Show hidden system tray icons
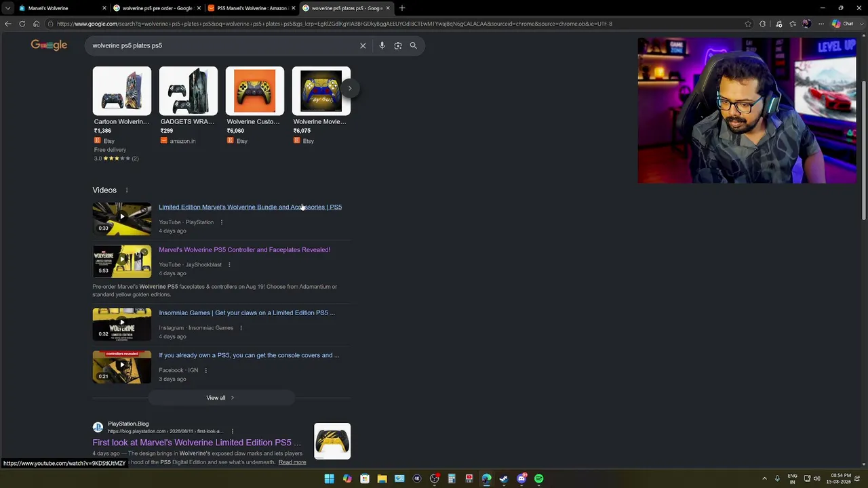Screen dimensions: 868x488 764,479
